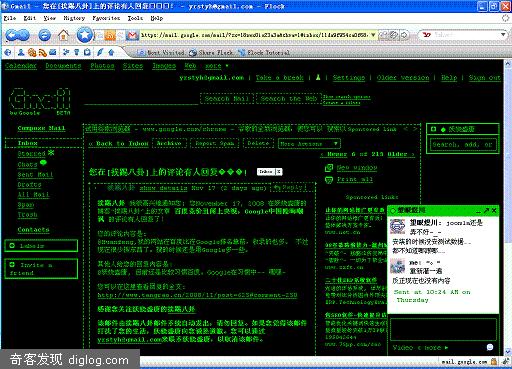Viewport: 512px width, 369px height.
Task: Pop out the chat window with the arrow
Action: (486, 210)
